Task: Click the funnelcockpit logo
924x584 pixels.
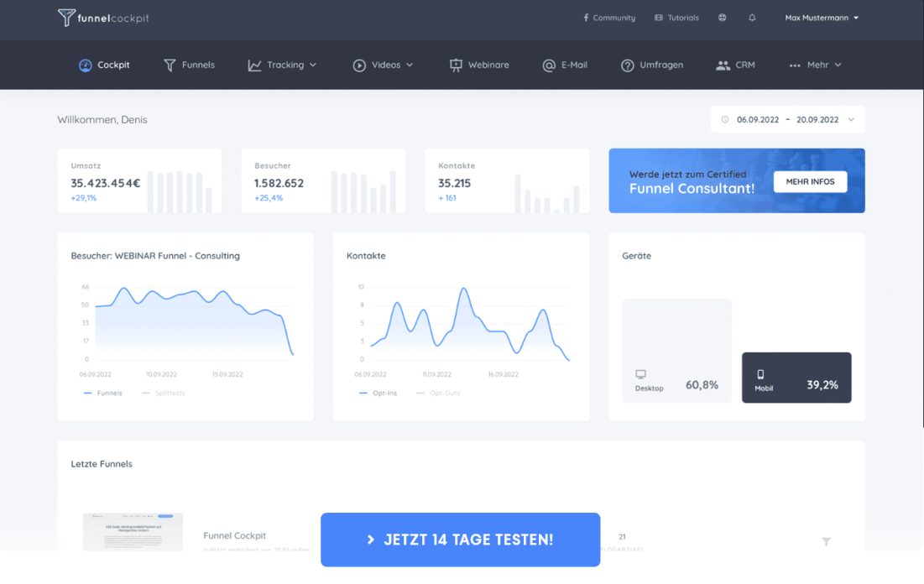Action: click(103, 18)
